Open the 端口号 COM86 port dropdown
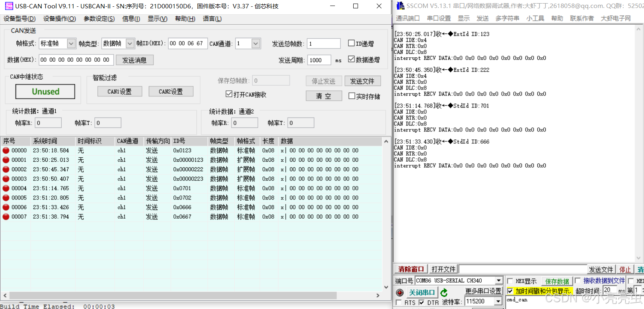Viewport: 644px width, 309px height. coord(499,281)
